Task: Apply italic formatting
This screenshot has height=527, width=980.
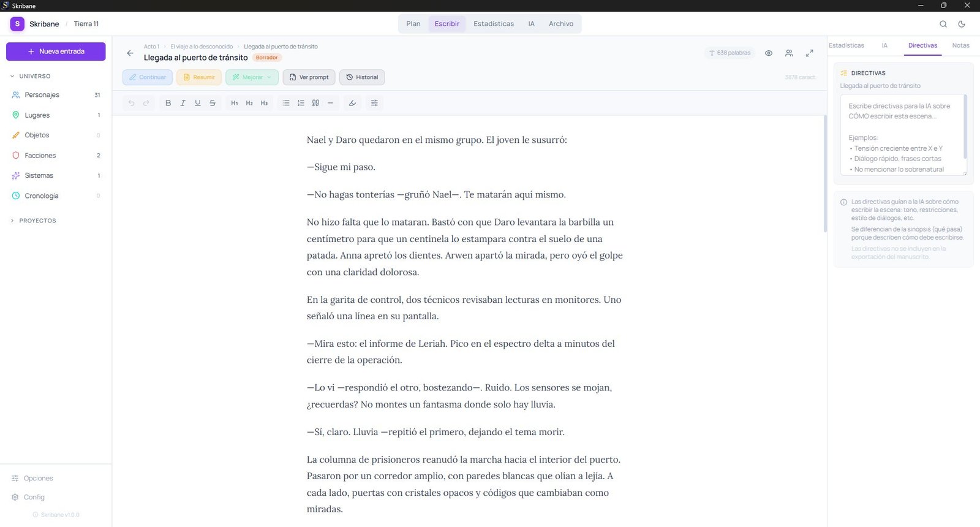Action: click(183, 103)
